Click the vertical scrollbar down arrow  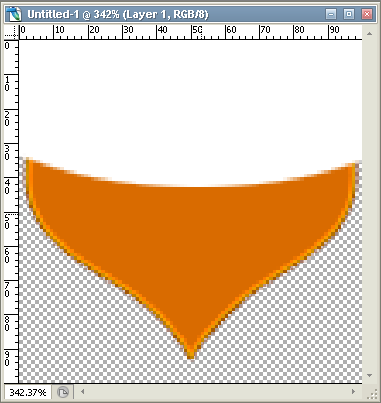[369, 376]
